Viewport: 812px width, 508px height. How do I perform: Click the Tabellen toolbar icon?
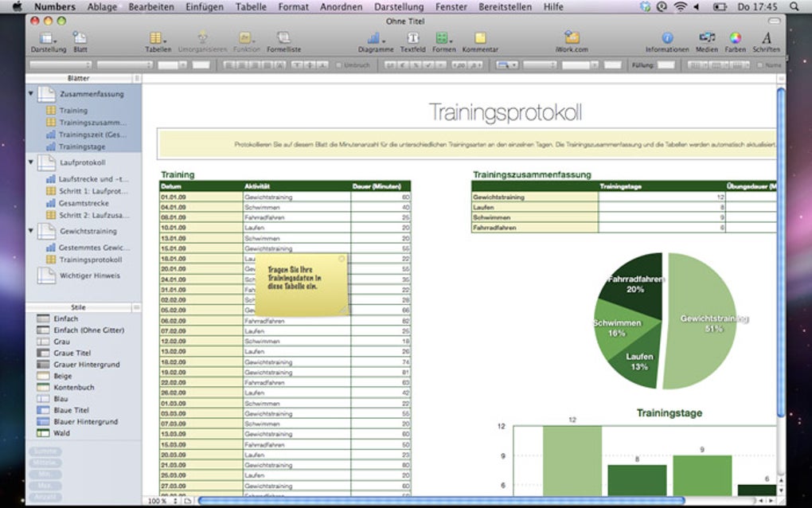coord(158,38)
